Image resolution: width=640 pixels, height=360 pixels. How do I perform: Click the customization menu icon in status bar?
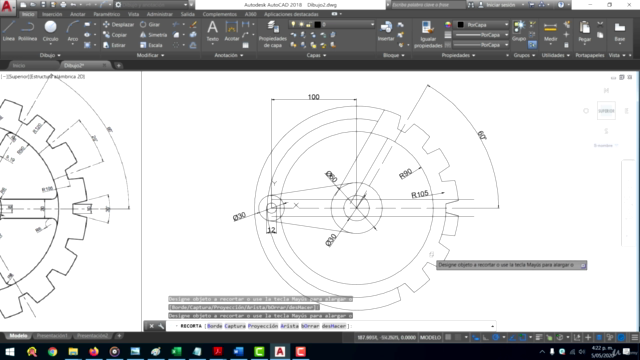tap(634, 338)
